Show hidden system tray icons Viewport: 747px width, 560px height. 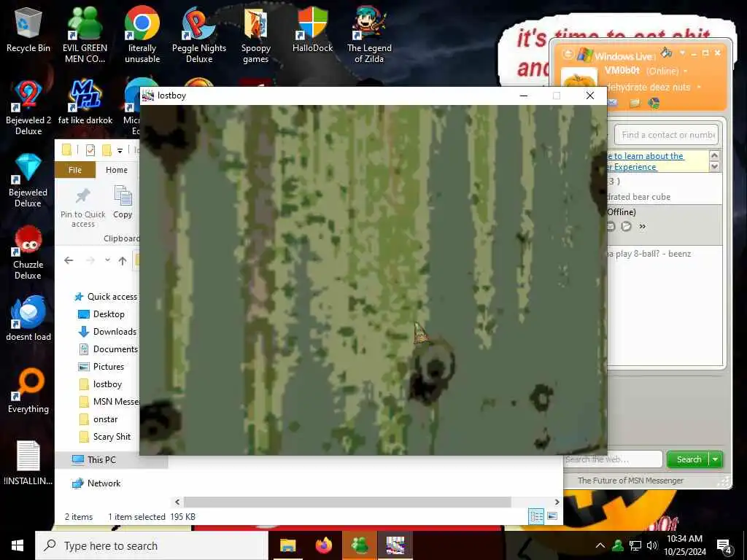[x=600, y=545]
